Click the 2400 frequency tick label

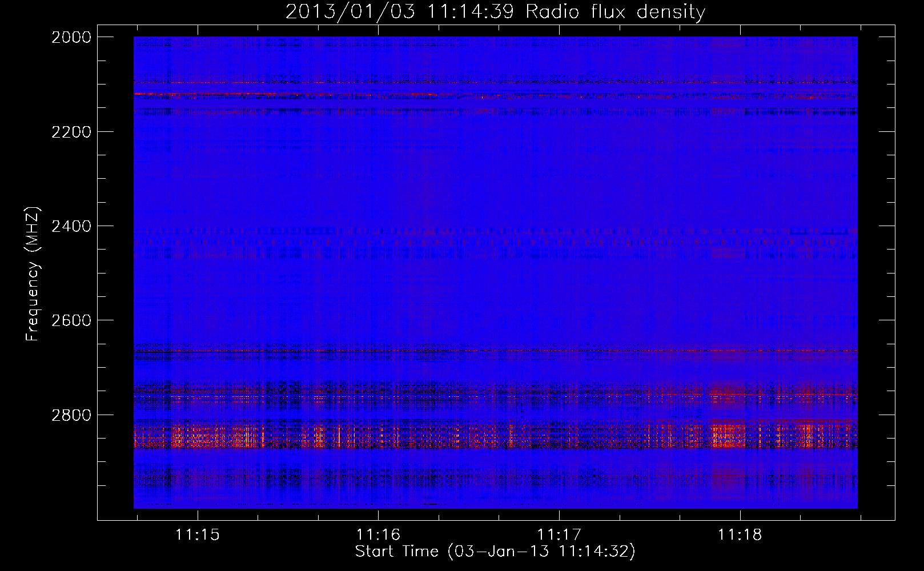[x=71, y=226]
